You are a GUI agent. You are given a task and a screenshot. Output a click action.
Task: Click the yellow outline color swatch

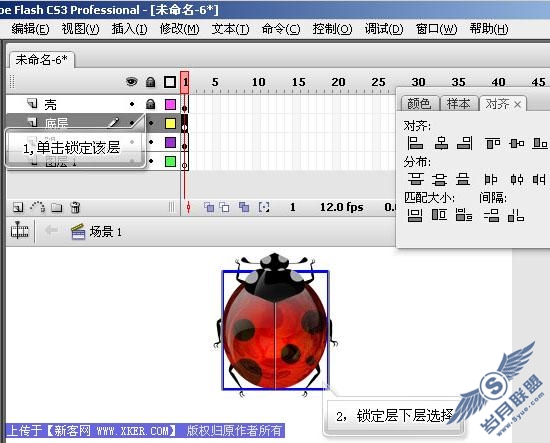pyautogui.click(x=170, y=123)
